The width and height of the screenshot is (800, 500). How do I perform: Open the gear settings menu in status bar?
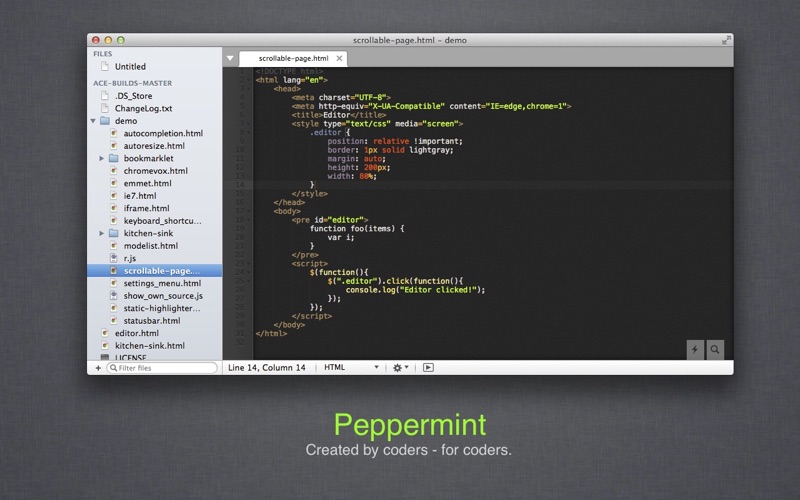tap(400, 368)
